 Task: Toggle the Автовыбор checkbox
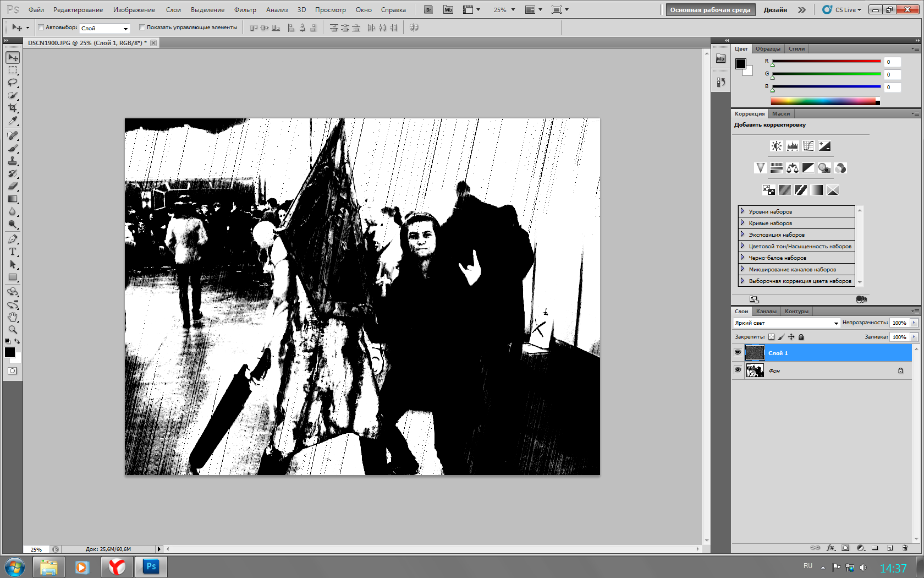(41, 28)
